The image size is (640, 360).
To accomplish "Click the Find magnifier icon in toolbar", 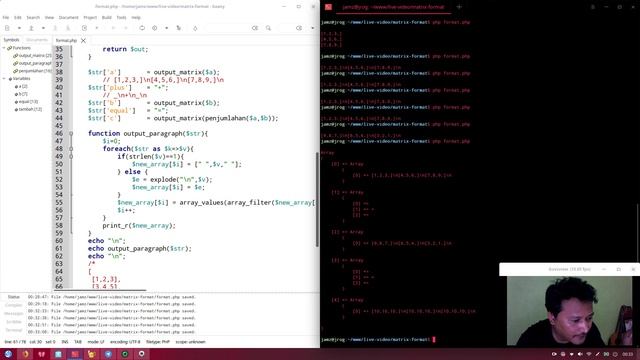I will coord(268,28).
